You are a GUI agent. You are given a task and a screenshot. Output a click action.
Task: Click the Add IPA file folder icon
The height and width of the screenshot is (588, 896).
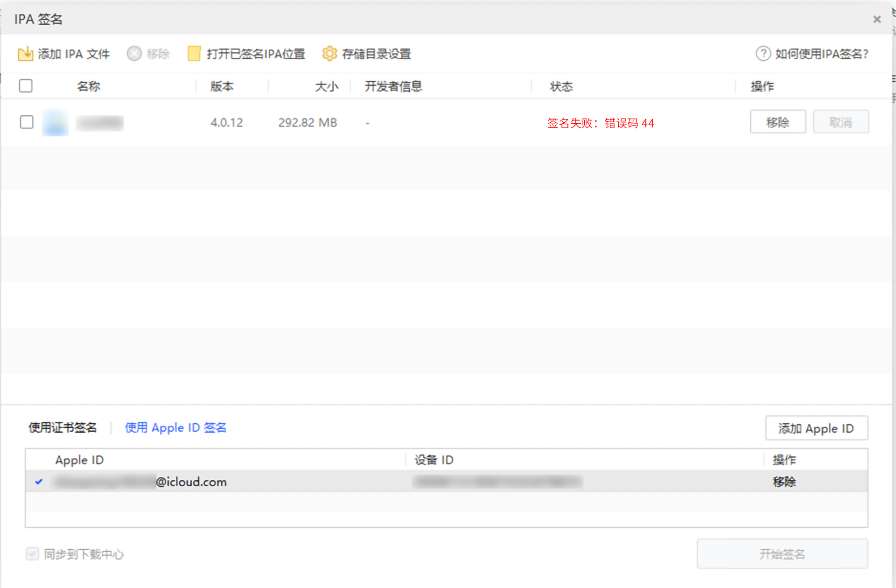[25, 54]
